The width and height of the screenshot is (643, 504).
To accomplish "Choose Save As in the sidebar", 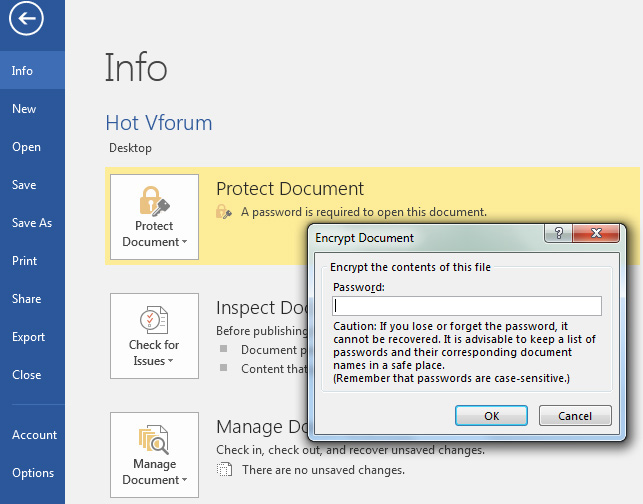I will (32, 223).
